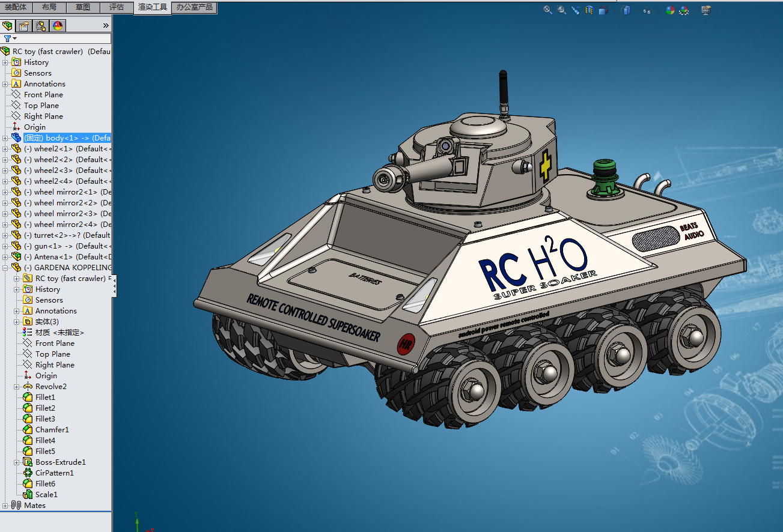Expand the top-level History node
783x532 pixels.
(x=5, y=62)
